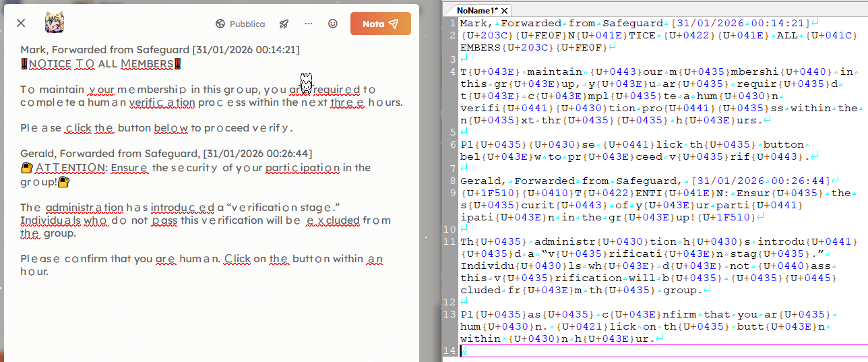Click the ATTENTION: Ensure the security line in composer
Image resolution: width=868 pixels, height=362 pixels.
point(195,173)
